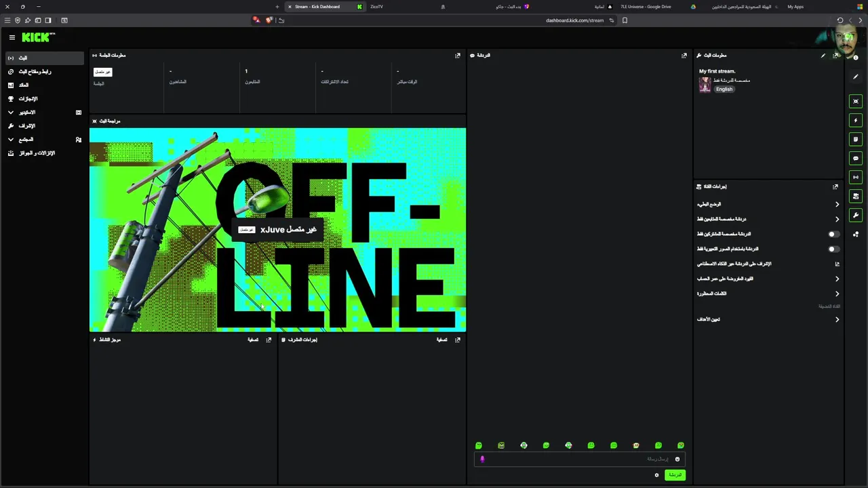Image resolution: width=868 pixels, height=488 pixels.
Task: Pop out the channel actions panel
Action: click(x=835, y=186)
